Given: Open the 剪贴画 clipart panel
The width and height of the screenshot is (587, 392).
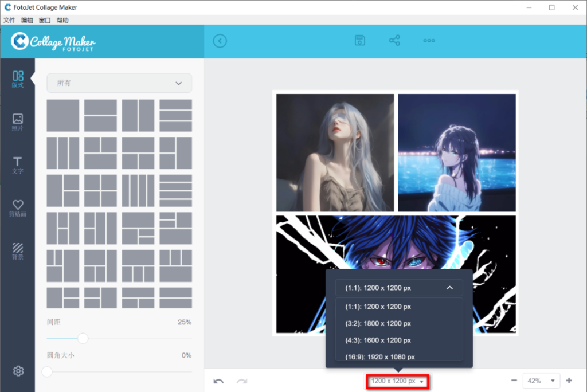Looking at the screenshot, I should 18,208.
